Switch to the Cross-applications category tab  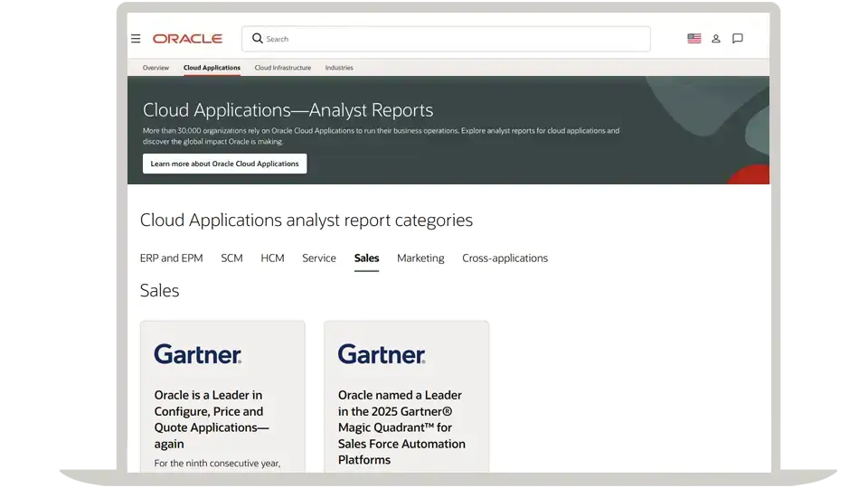[505, 258]
